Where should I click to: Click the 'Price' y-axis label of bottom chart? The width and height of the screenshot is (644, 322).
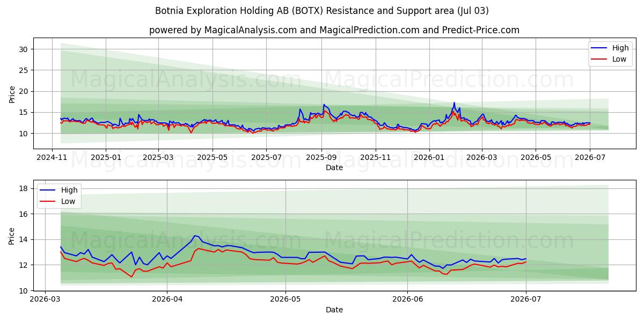[x=12, y=236]
